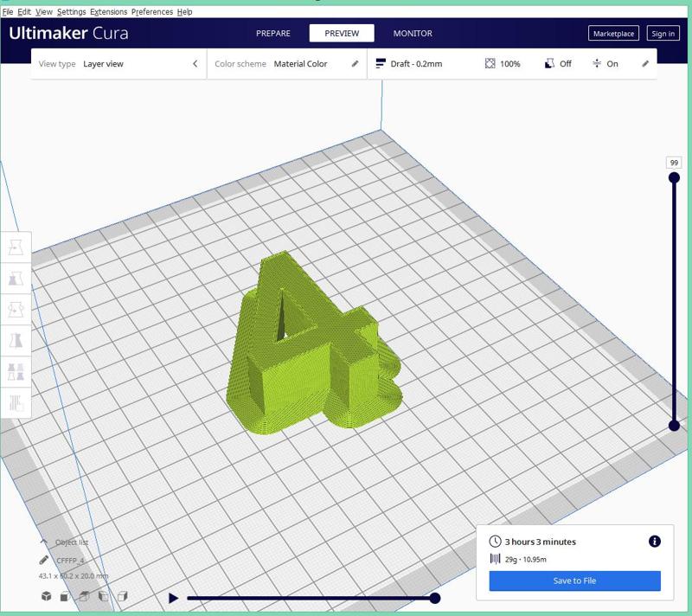Open the Marketplace
Image resolution: width=692 pixels, height=616 pixels.
click(613, 34)
